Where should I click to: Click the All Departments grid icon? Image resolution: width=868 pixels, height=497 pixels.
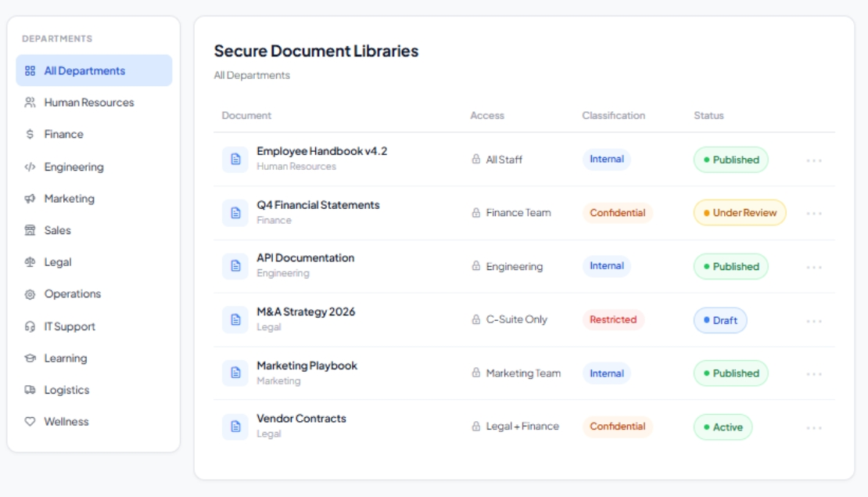click(x=30, y=71)
